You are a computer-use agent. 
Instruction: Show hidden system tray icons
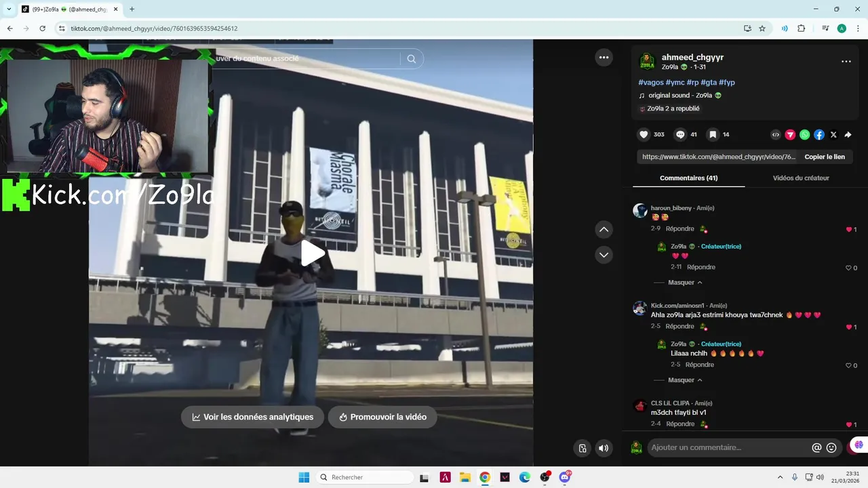point(779,477)
